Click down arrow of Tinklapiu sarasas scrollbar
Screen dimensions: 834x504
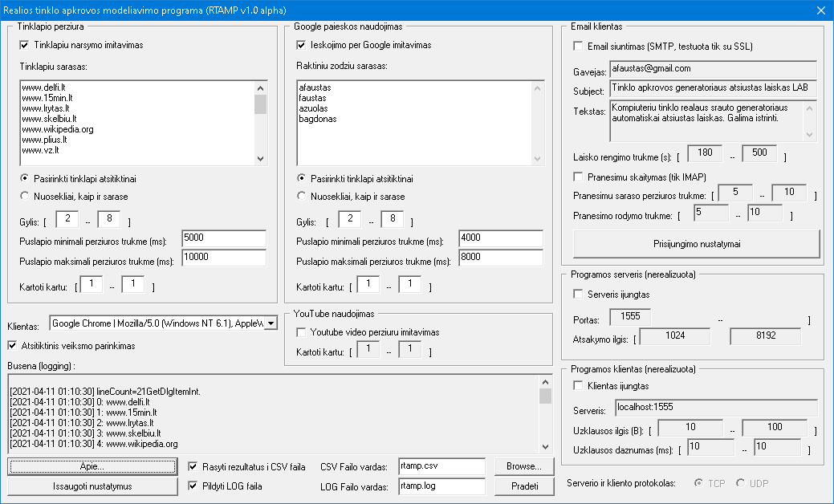point(260,158)
